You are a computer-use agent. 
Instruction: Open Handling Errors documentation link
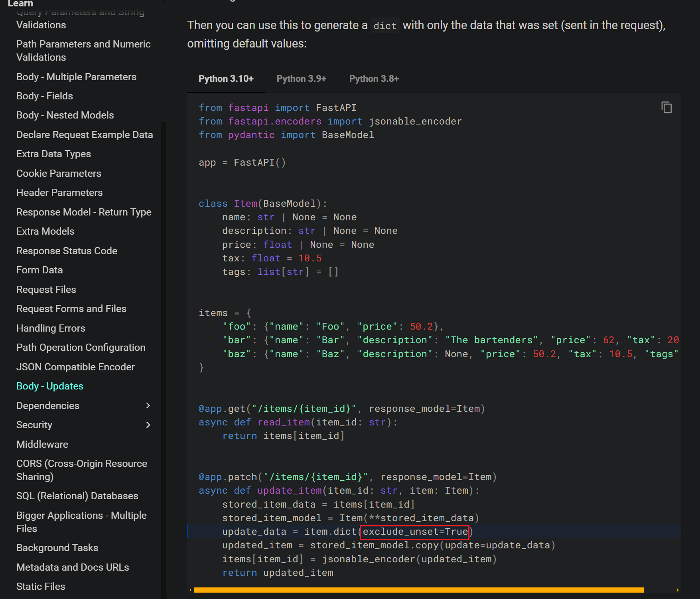tap(51, 328)
